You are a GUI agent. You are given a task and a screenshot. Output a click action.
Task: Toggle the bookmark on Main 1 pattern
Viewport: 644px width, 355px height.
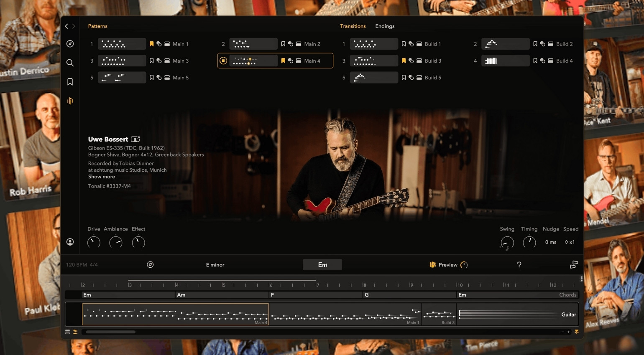[x=152, y=44]
